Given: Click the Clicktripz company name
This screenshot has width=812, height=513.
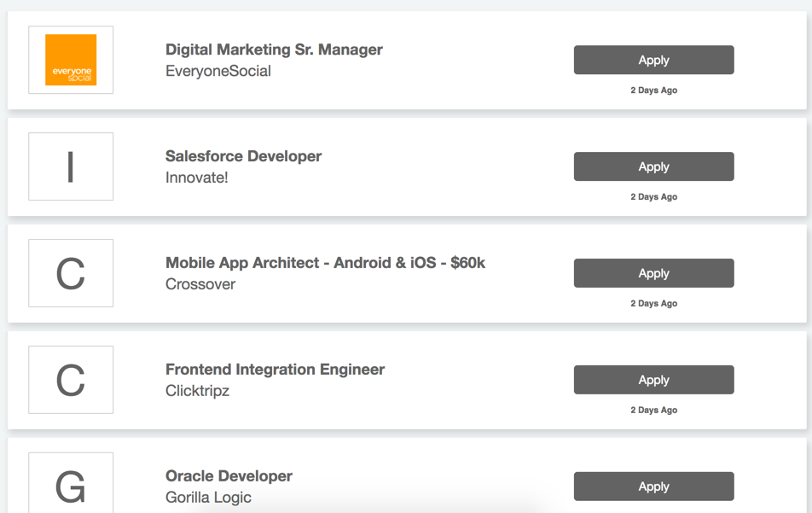Looking at the screenshot, I should pyautogui.click(x=198, y=391).
